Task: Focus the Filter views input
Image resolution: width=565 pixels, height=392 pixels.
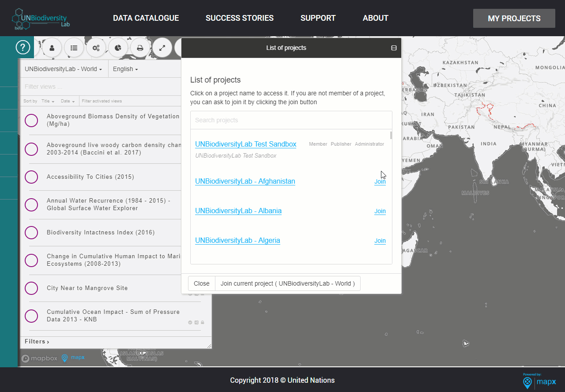Action: pyautogui.click(x=101, y=87)
